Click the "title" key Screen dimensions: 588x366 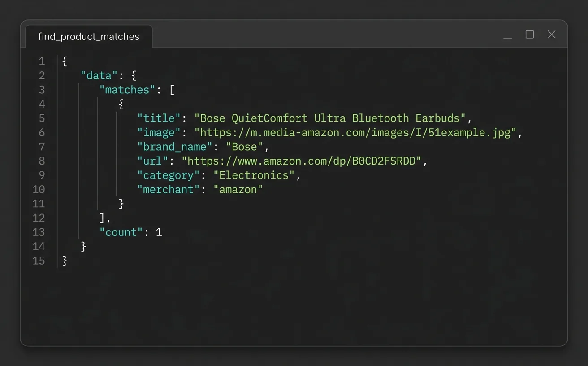159,118
